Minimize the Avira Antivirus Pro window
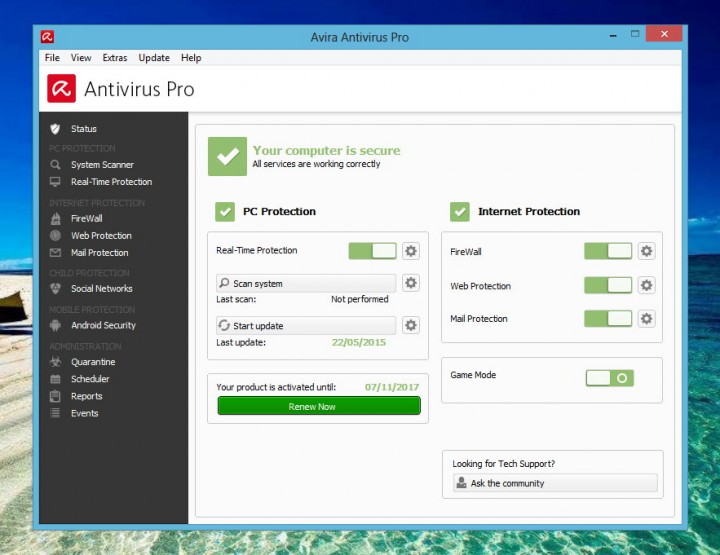 click(613, 35)
